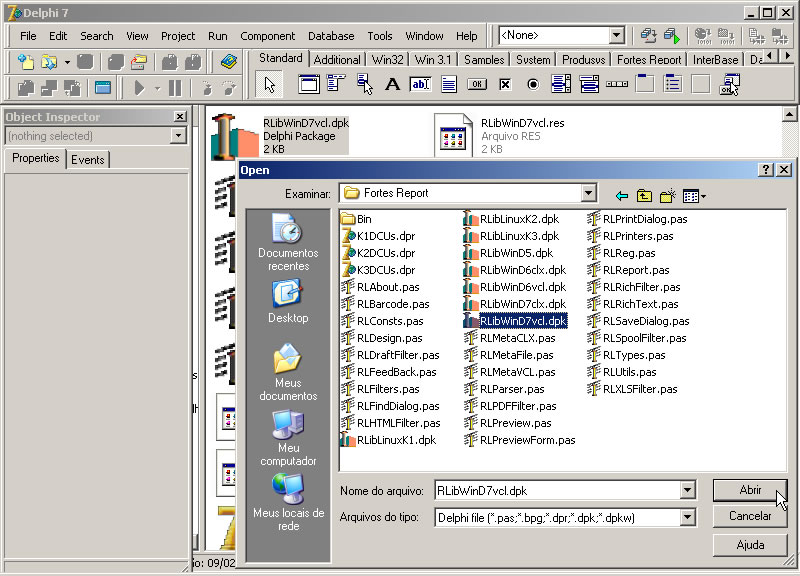Click the Create New Folder icon

666,195
